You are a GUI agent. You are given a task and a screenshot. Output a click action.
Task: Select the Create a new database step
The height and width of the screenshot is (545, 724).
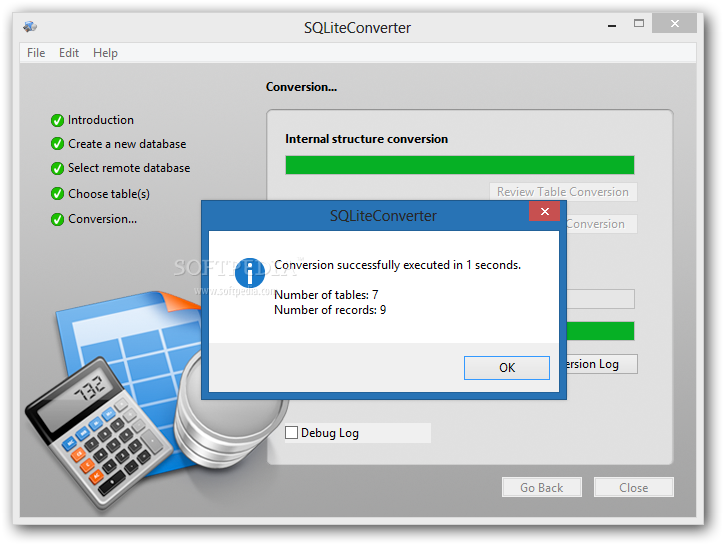tap(127, 144)
